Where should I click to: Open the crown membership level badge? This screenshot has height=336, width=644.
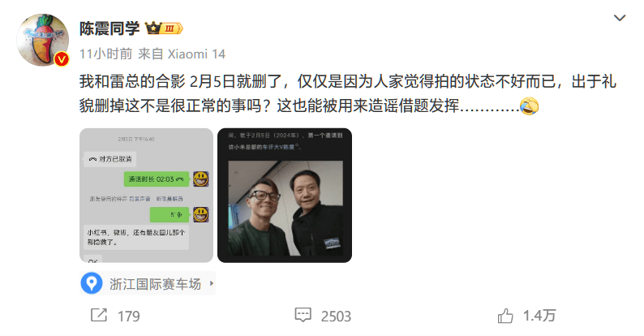[164, 28]
